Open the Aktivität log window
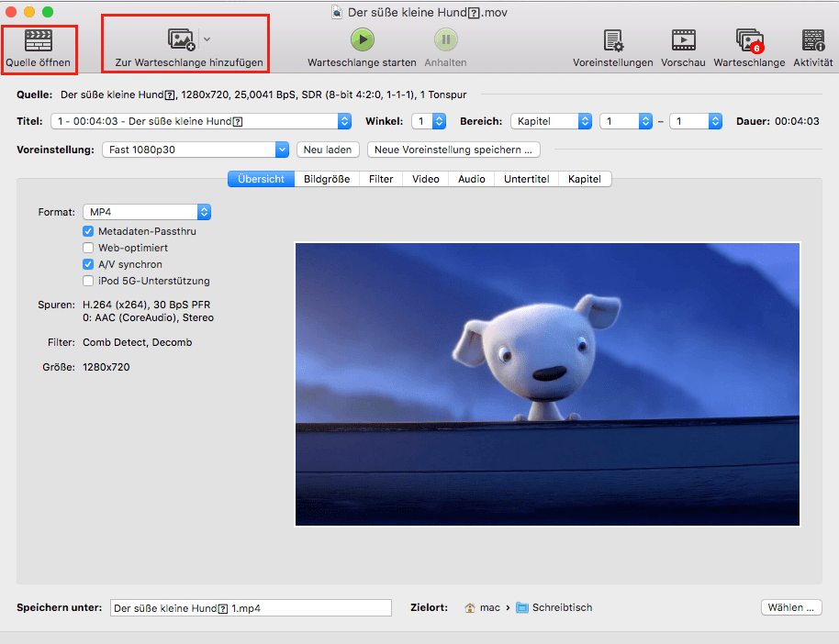 [x=812, y=40]
